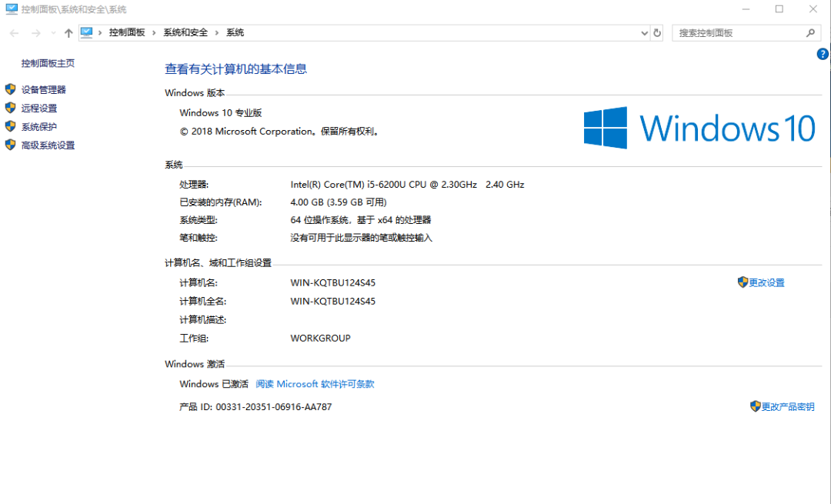Expand the chevron before 控制面板 breadcrumb
The height and width of the screenshot is (504, 831).
99,33
